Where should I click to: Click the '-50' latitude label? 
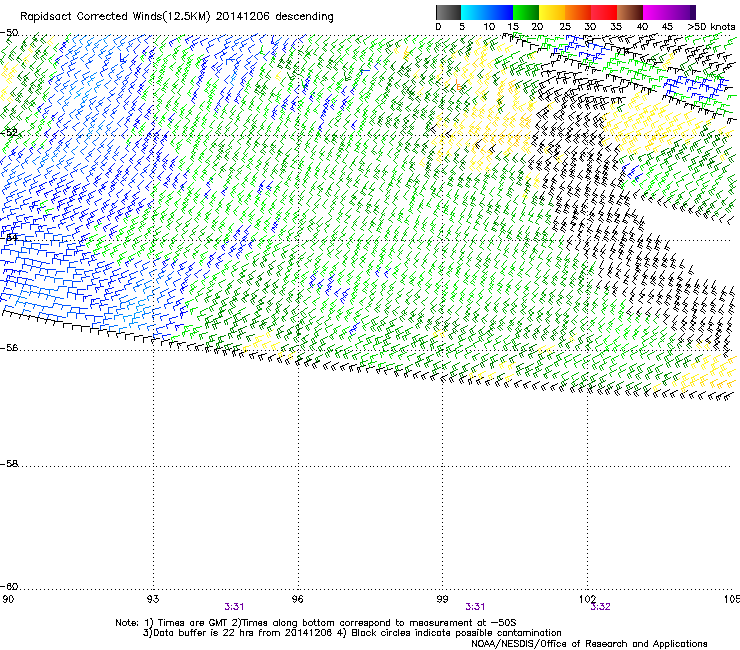9,33
